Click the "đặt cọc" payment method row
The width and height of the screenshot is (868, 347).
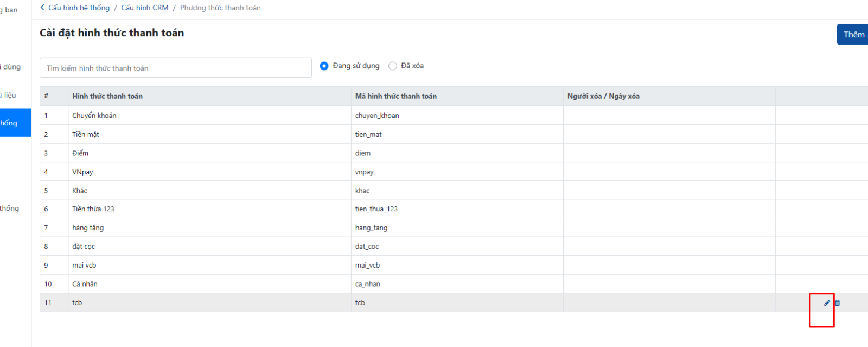point(84,247)
